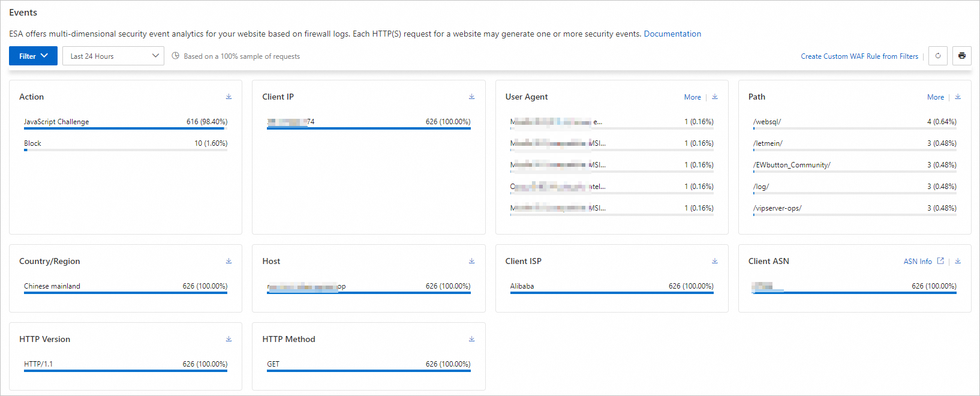Download the Host card data
Image resolution: width=980 pixels, height=396 pixels.
tap(472, 261)
